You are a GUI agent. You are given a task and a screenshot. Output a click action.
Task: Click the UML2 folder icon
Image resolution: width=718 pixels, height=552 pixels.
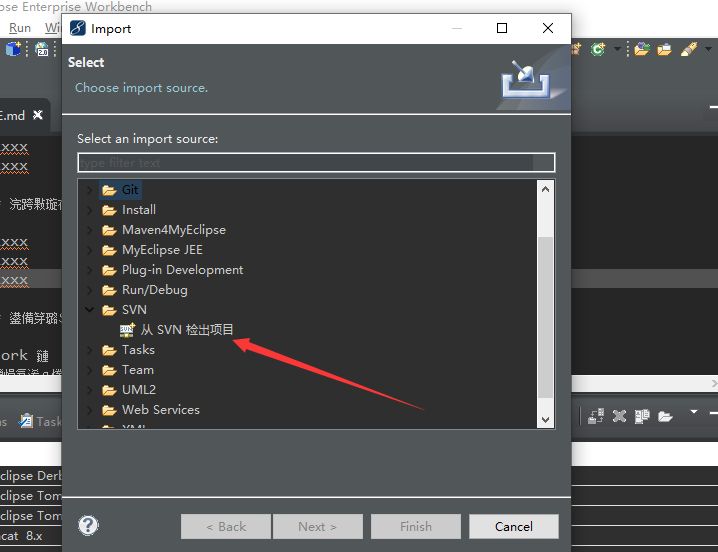(x=109, y=390)
